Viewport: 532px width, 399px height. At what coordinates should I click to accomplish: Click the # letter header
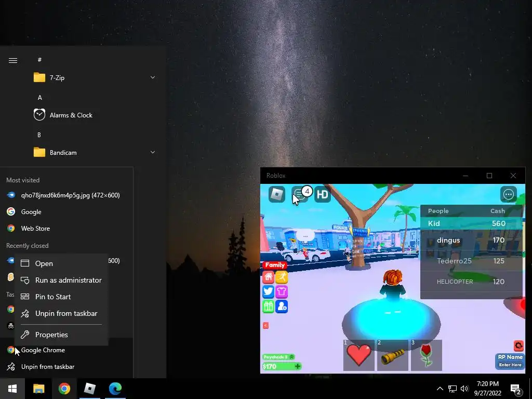(x=39, y=60)
